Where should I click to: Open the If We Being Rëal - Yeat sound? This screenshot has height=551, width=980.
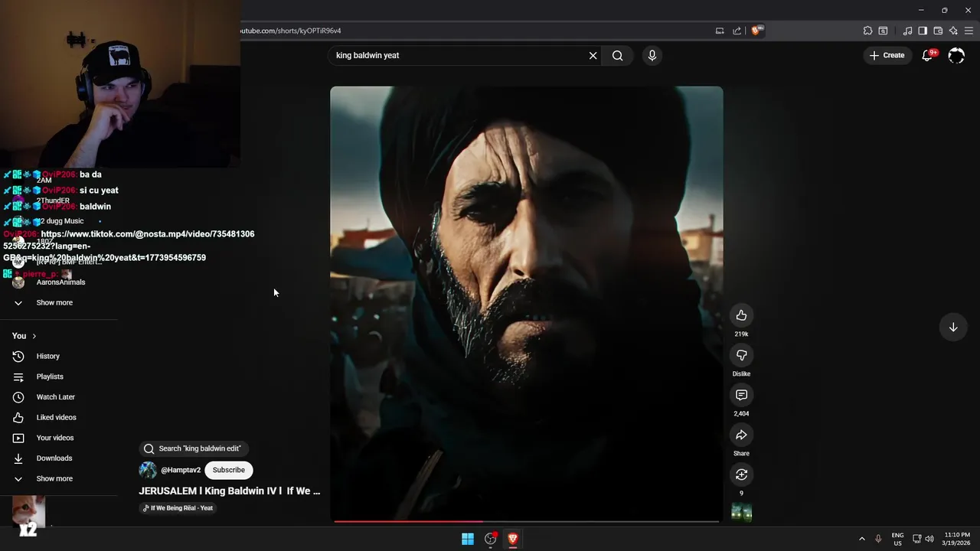(178, 508)
